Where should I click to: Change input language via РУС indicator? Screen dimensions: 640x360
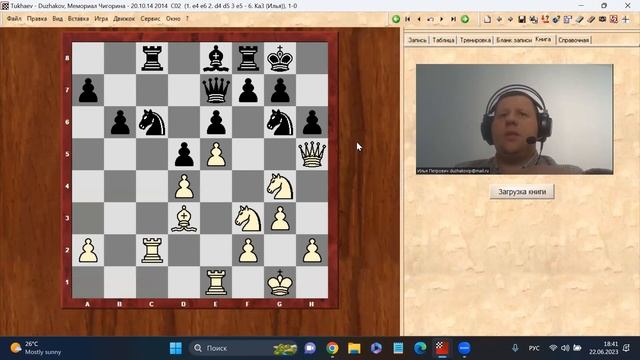[x=534, y=348]
